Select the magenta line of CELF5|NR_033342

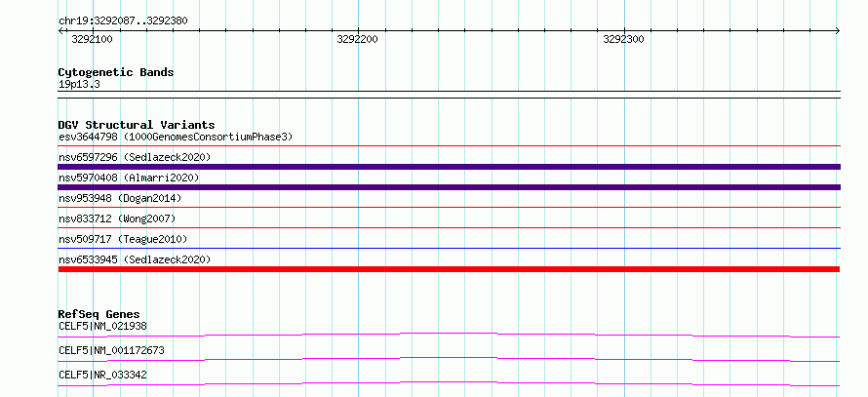449,383
